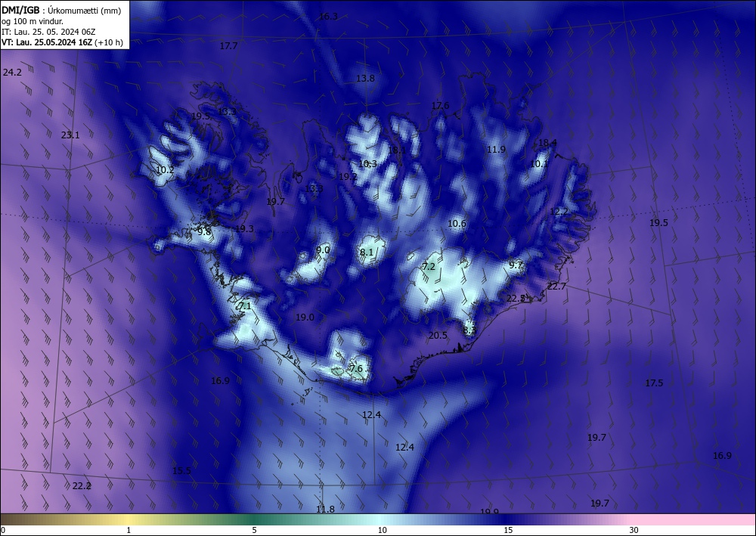Select the 10.6 value label

(457, 223)
